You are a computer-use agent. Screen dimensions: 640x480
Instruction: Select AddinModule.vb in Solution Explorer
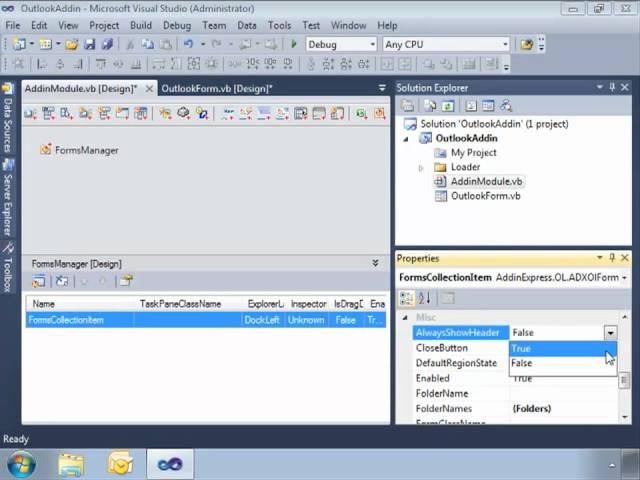pyautogui.click(x=486, y=182)
